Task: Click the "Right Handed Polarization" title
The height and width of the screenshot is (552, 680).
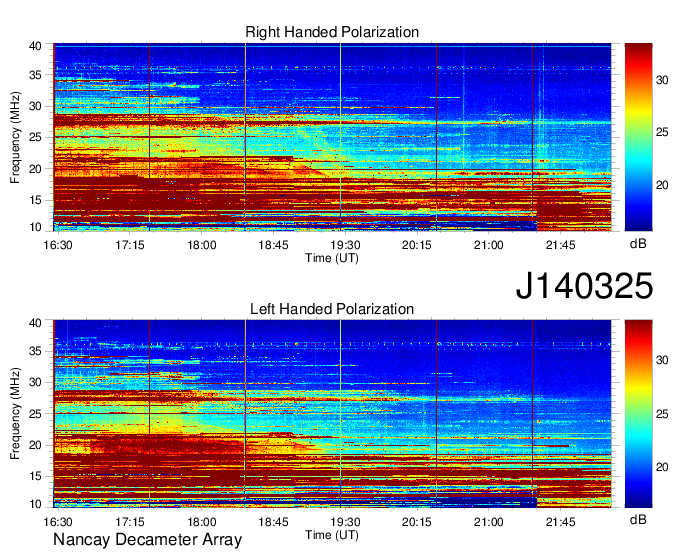Action: pos(332,32)
